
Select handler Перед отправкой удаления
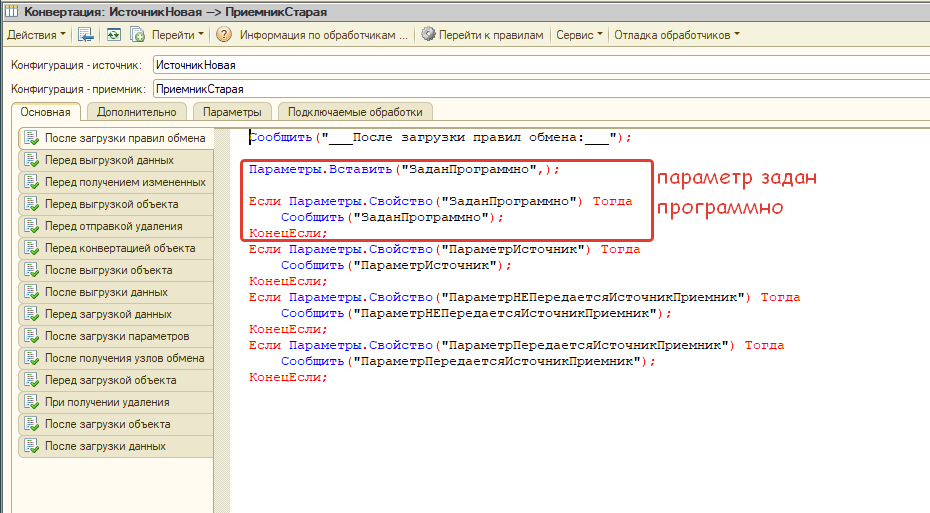[116, 226]
